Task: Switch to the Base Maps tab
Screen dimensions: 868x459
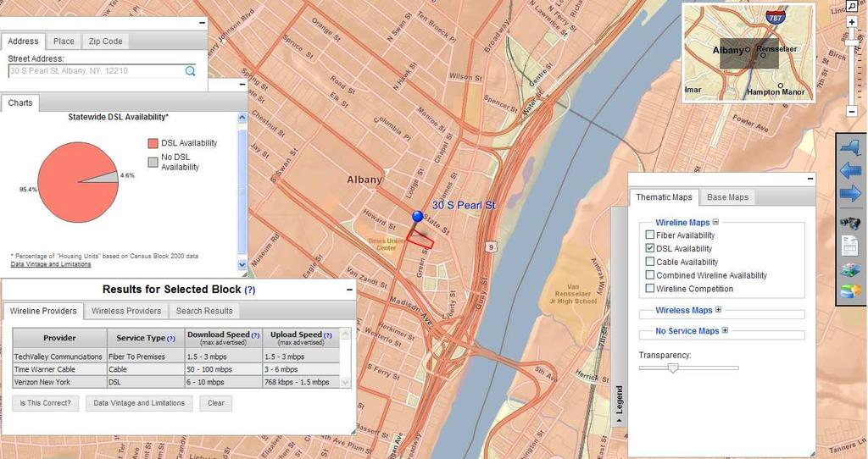Action: point(727,197)
